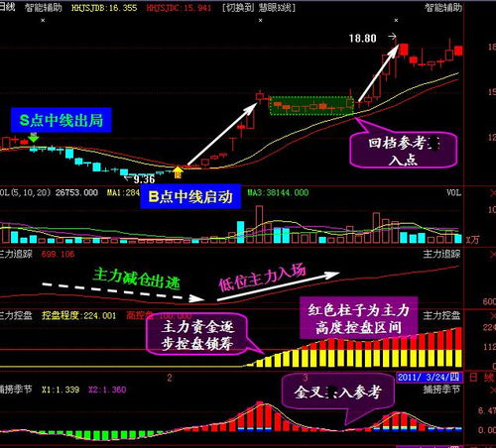Viewport: 496px width, 448px height.
Task: Close the 主力追踪 panel with red X
Action: point(492,255)
